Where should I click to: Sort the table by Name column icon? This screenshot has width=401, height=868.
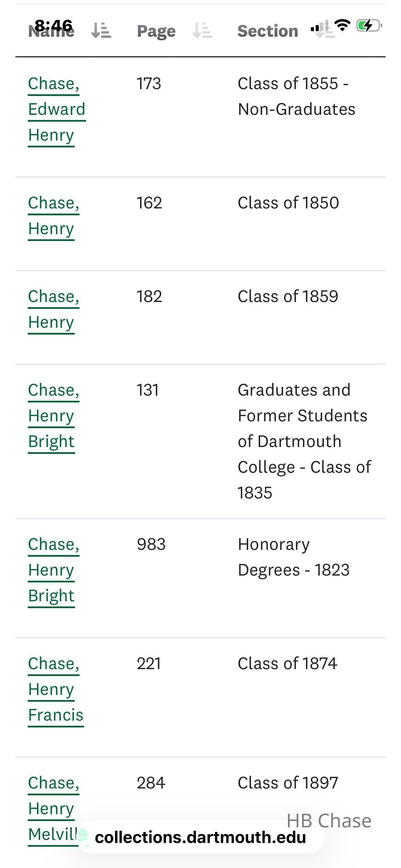[101, 30]
